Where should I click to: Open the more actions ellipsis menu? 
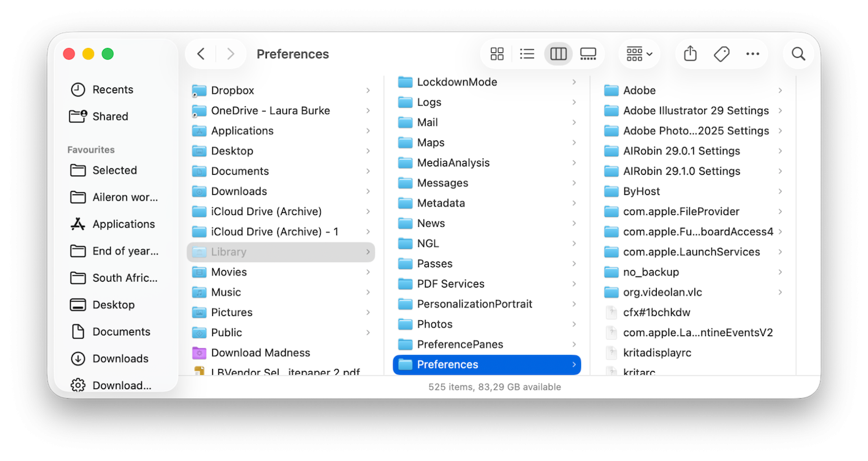752,54
